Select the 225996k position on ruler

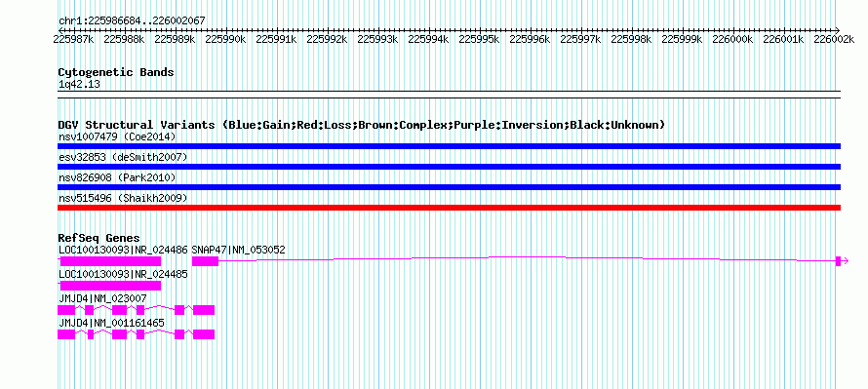pyautogui.click(x=530, y=39)
